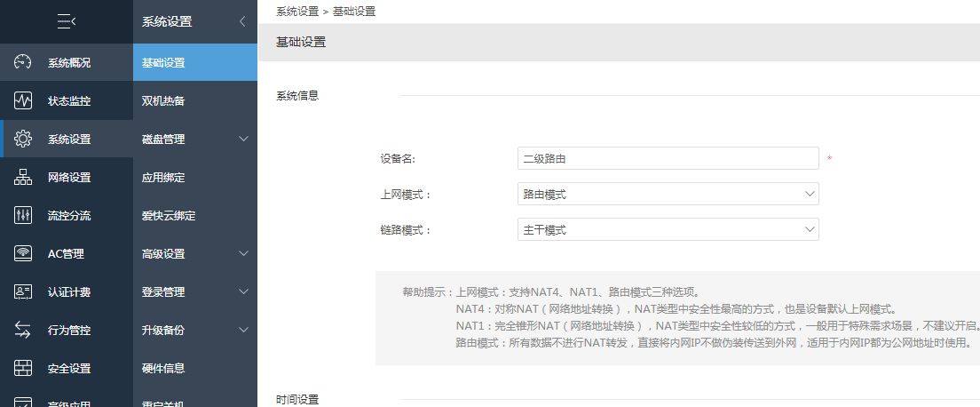Select 双机热备 in the submenu

(163, 100)
